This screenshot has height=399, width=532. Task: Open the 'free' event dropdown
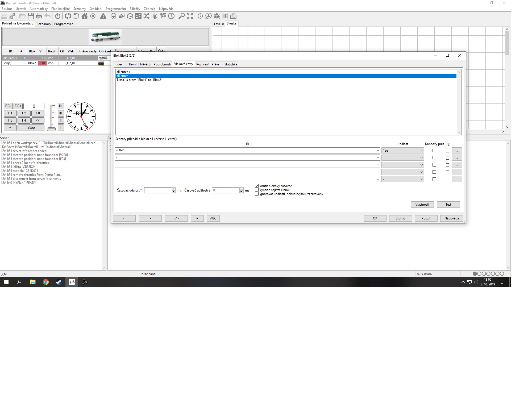[x=421, y=151]
